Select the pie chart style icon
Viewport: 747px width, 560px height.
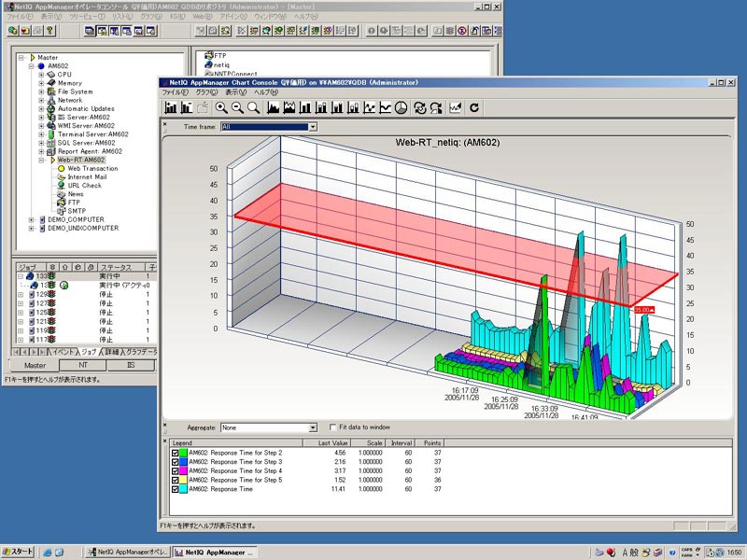pyautogui.click(x=402, y=107)
